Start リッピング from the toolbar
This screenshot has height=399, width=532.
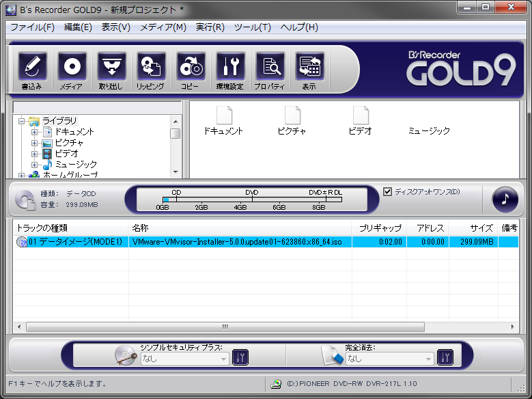[x=152, y=66]
